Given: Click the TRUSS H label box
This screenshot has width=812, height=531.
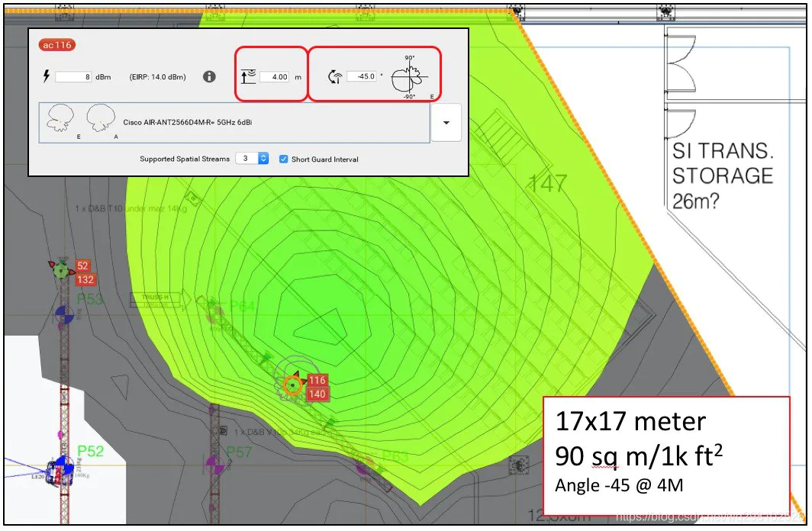Looking at the screenshot, I should (155, 298).
